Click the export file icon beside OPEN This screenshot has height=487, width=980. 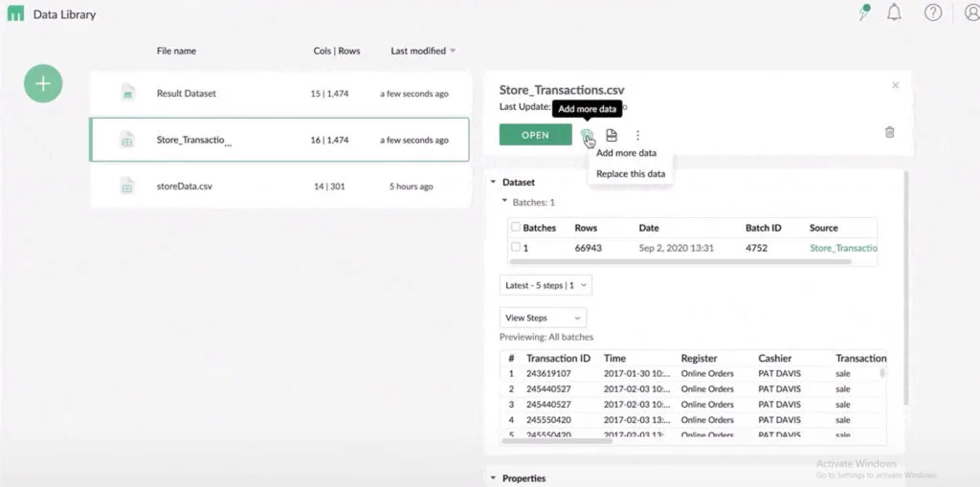[612, 135]
